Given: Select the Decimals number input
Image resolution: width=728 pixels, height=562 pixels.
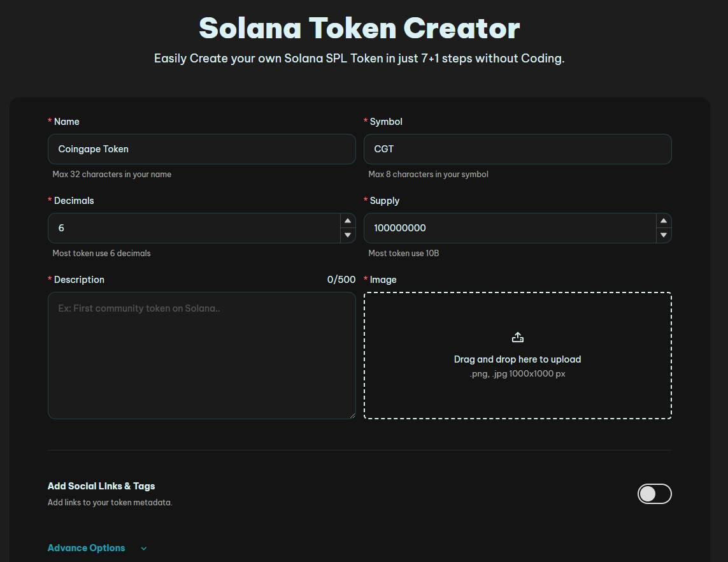Looking at the screenshot, I should (x=191, y=228).
